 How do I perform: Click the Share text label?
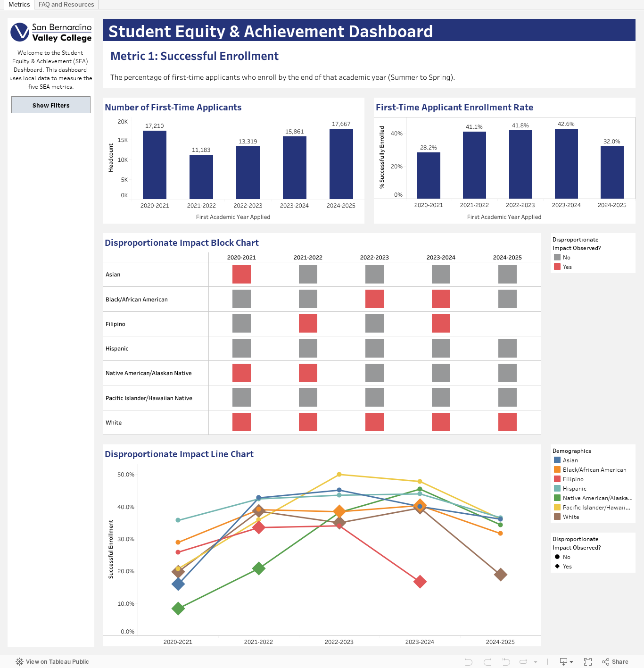click(x=620, y=662)
